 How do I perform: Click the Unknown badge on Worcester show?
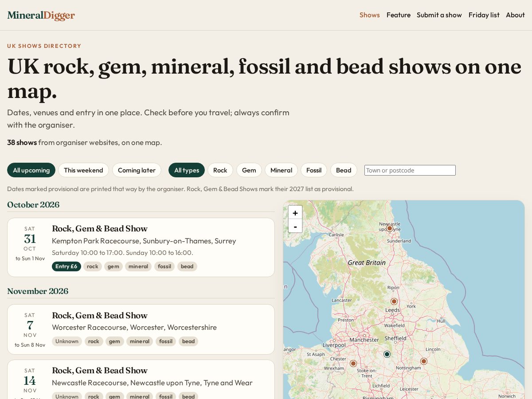pyautogui.click(x=67, y=341)
